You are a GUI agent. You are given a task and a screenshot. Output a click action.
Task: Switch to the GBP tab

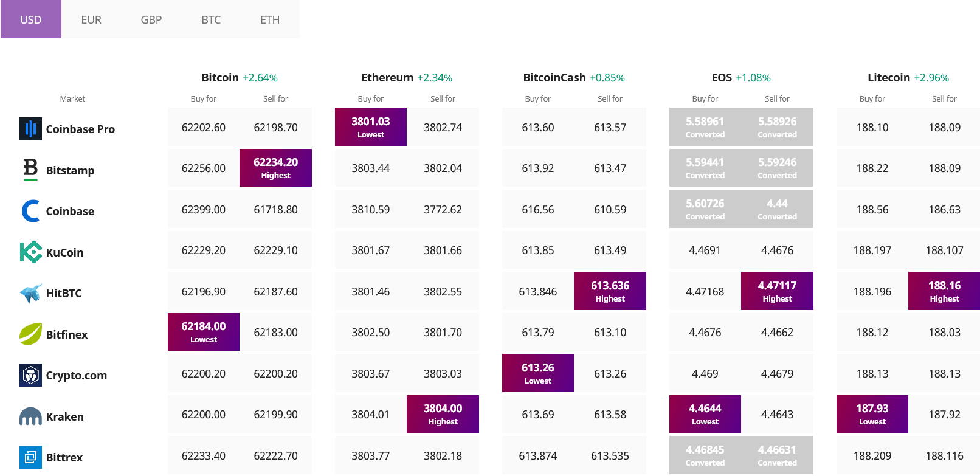(151, 19)
